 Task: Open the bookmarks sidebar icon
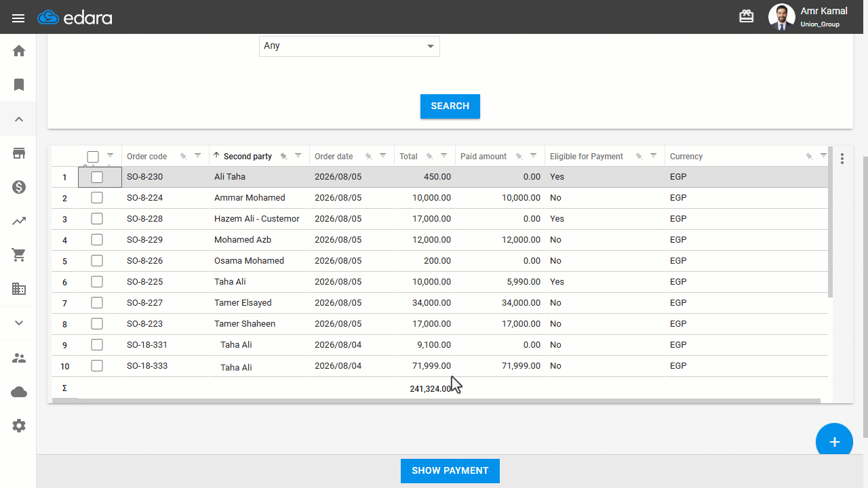pyautogui.click(x=19, y=85)
